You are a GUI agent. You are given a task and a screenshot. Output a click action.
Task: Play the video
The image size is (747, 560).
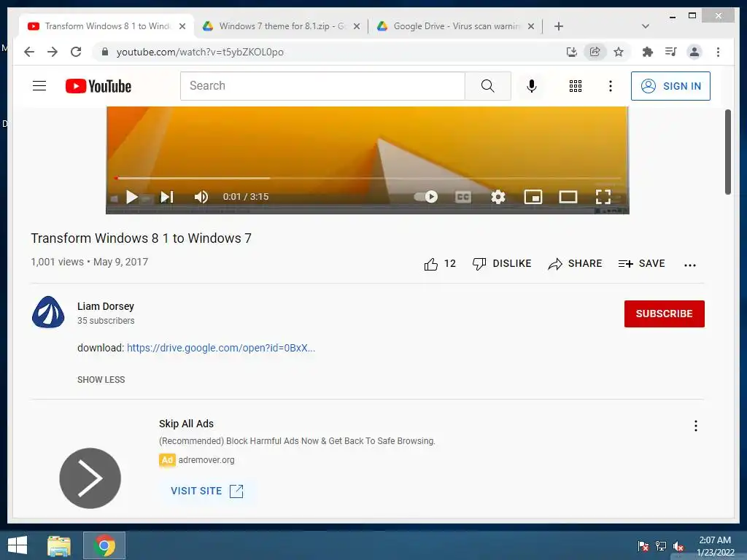(132, 197)
